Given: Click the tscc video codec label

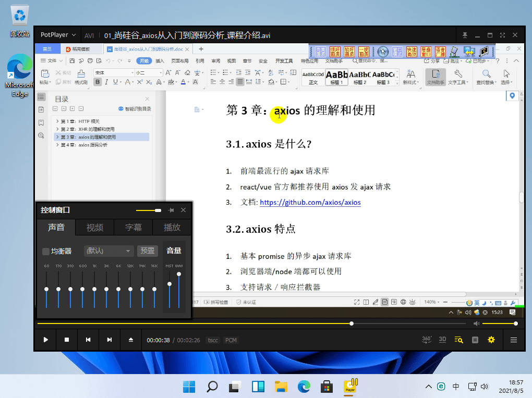Looking at the screenshot, I should 213,340.
